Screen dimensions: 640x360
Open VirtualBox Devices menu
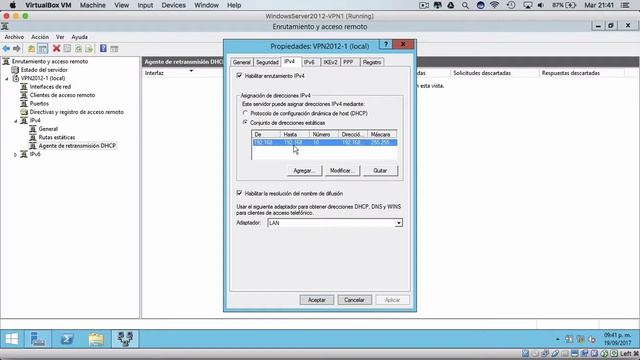[173, 5]
